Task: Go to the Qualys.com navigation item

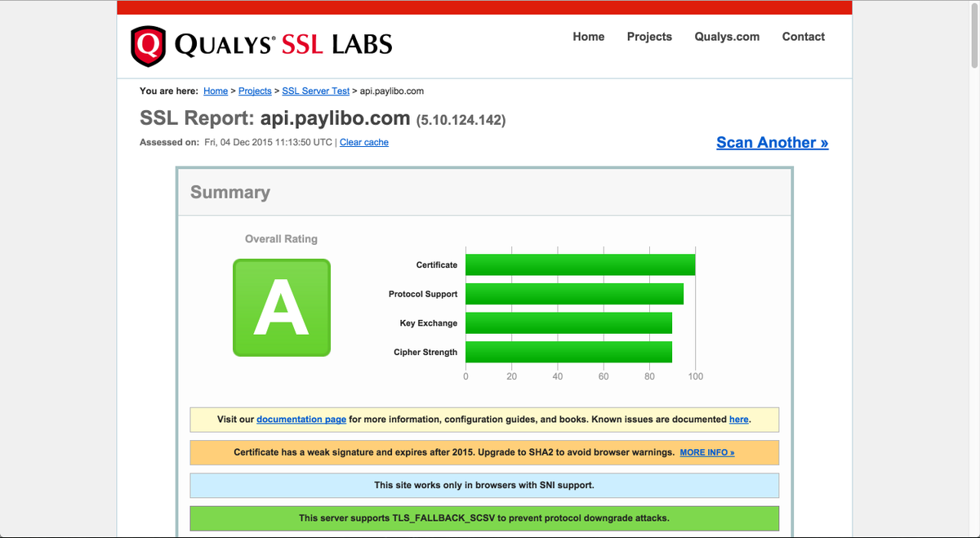Action: pos(727,37)
